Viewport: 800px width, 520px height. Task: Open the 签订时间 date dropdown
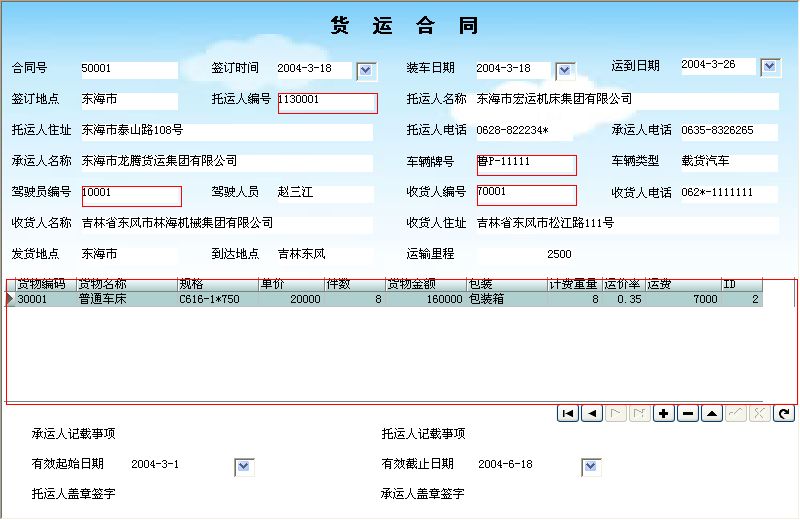[x=366, y=69]
